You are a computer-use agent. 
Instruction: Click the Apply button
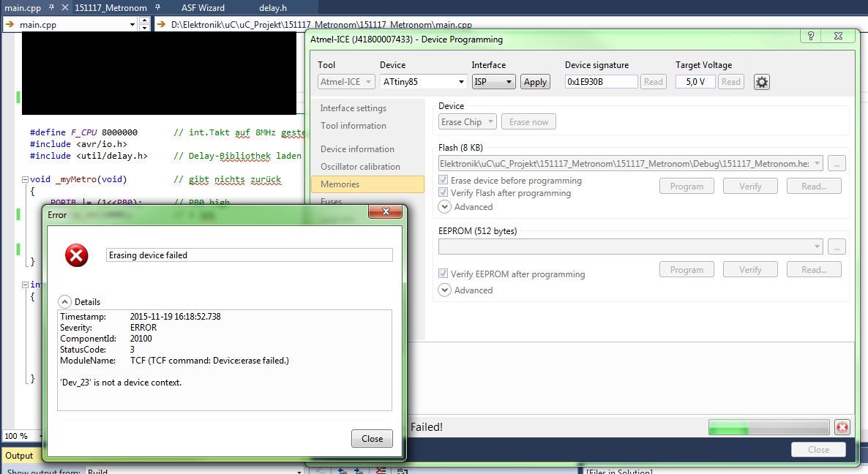point(535,82)
